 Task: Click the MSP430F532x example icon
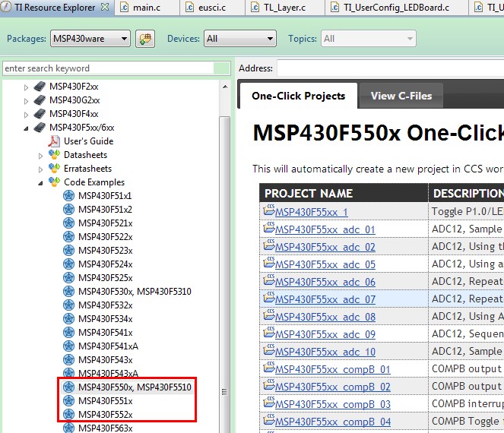[68, 305]
